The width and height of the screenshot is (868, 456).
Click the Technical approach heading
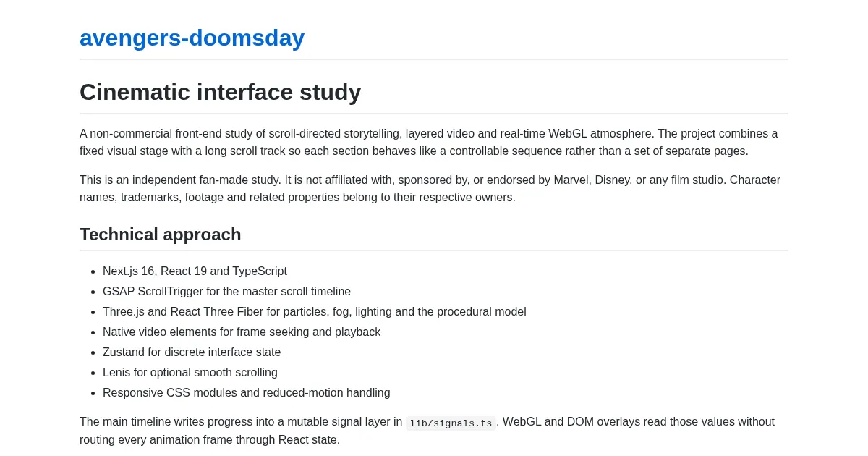160,235
